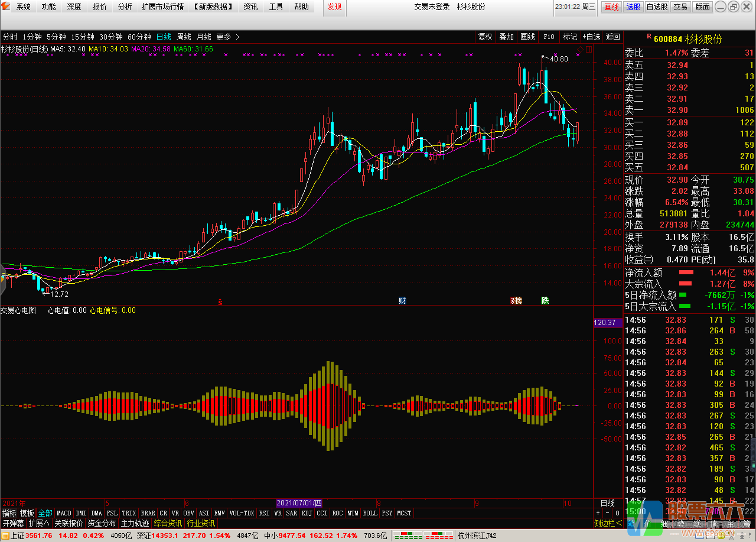Image resolution: width=756 pixels, height=542 pixels.
Task: Click the 发现 button in menu bar
Action: 334,7
